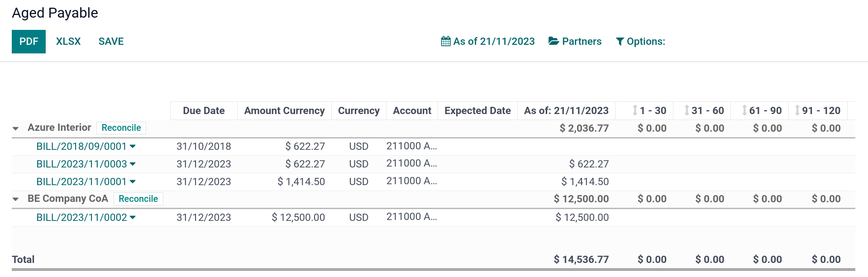
Task: Open bill BILL/2023/11/0001 link
Action: tap(81, 182)
